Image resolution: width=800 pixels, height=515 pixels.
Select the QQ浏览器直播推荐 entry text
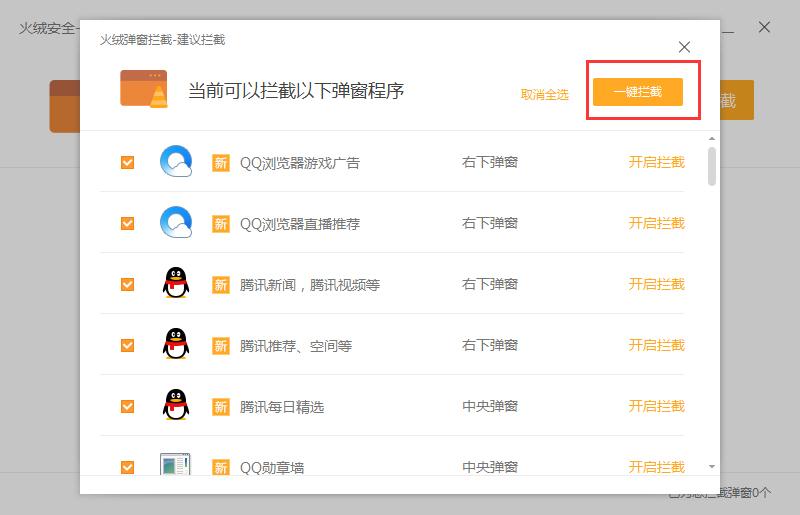300,224
